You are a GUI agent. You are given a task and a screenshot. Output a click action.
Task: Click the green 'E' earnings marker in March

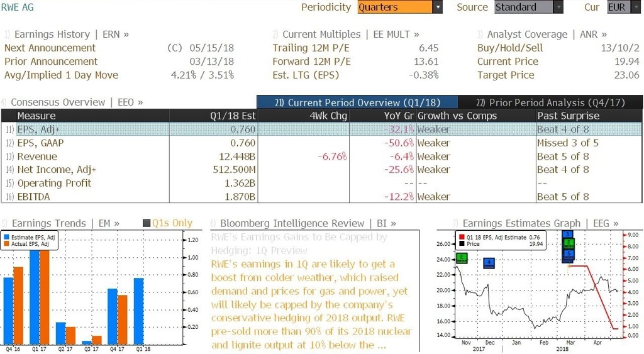point(569,243)
